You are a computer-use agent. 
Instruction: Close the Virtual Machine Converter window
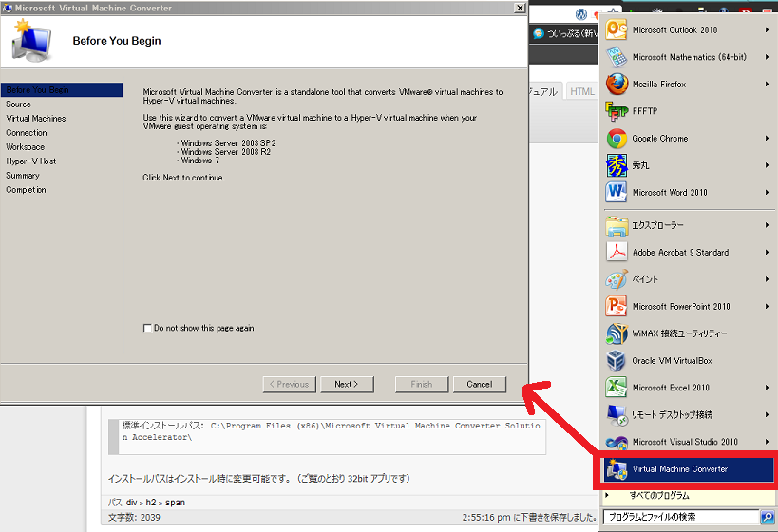tap(519, 8)
